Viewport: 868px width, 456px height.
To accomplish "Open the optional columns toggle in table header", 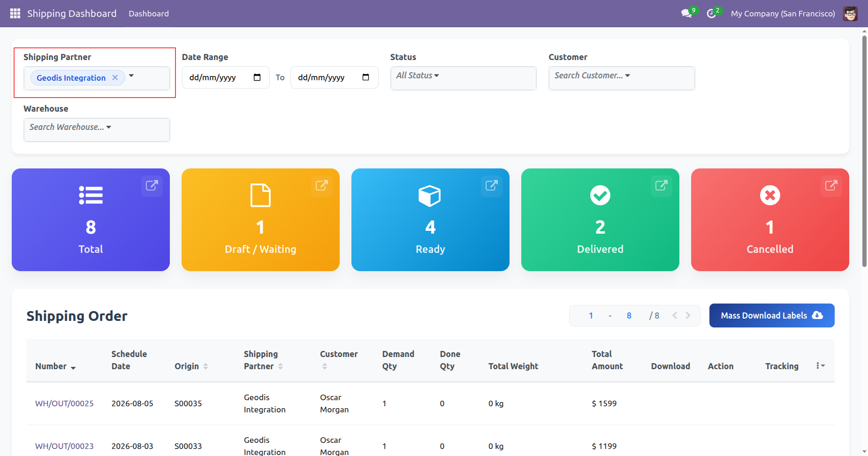I will click(820, 365).
